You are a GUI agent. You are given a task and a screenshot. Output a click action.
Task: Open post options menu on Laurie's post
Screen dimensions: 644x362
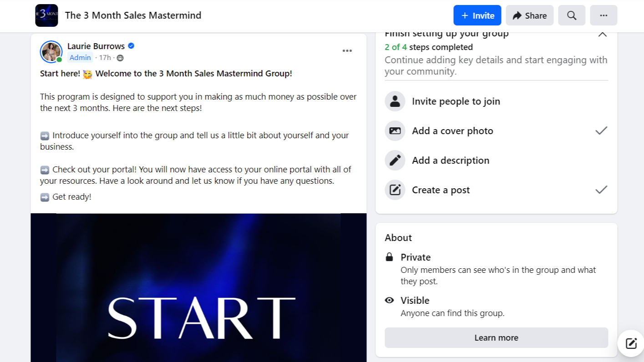pos(347,50)
